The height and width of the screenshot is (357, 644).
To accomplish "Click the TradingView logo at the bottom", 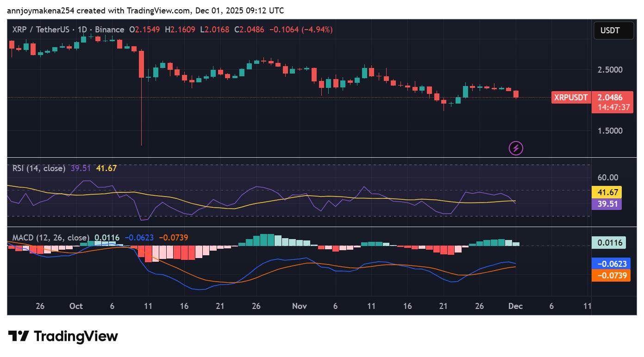I will click(x=63, y=336).
